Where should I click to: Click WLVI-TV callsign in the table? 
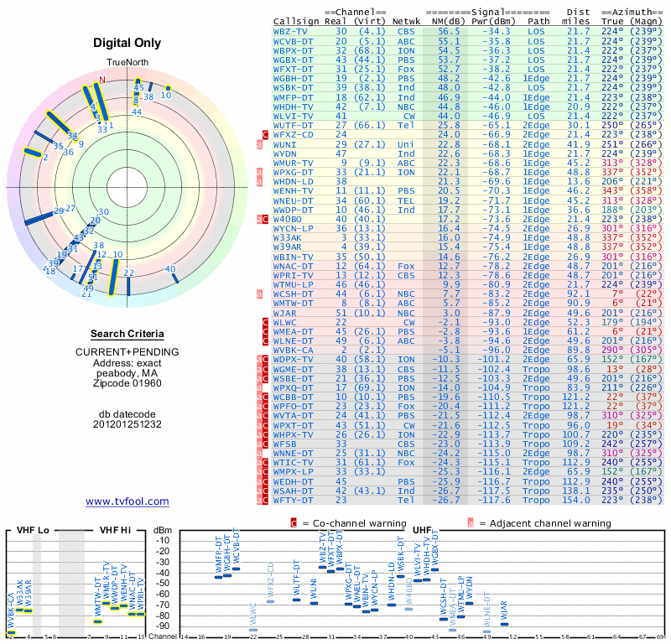(293, 117)
